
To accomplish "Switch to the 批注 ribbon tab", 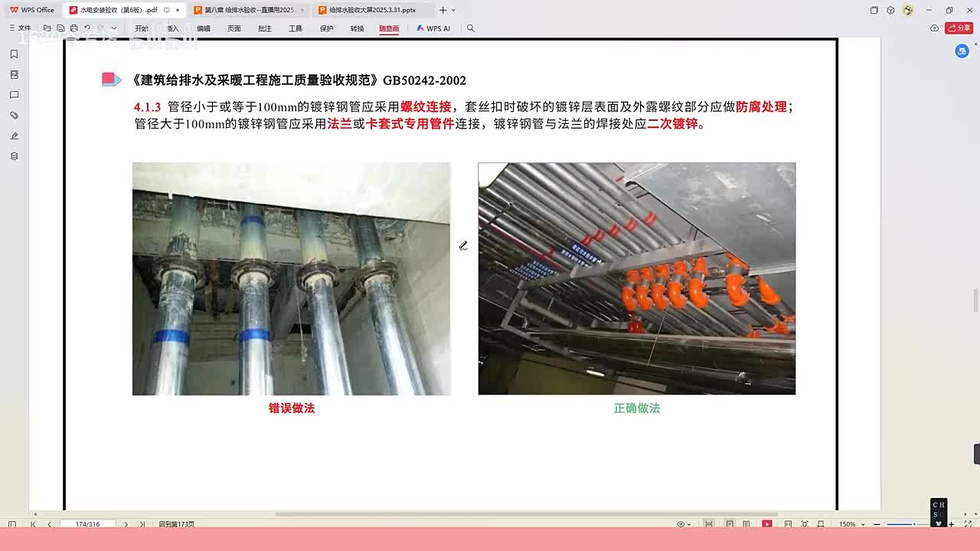I will pos(265,28).
